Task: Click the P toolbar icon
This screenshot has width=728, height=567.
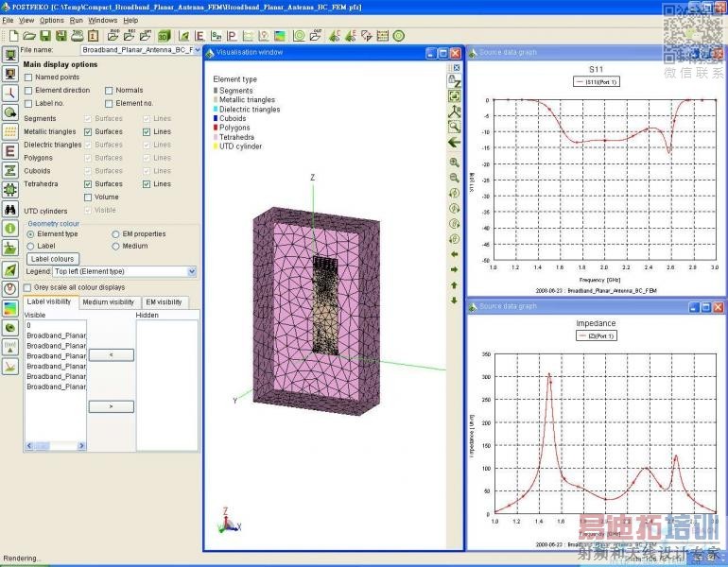Action: (232, 36)
